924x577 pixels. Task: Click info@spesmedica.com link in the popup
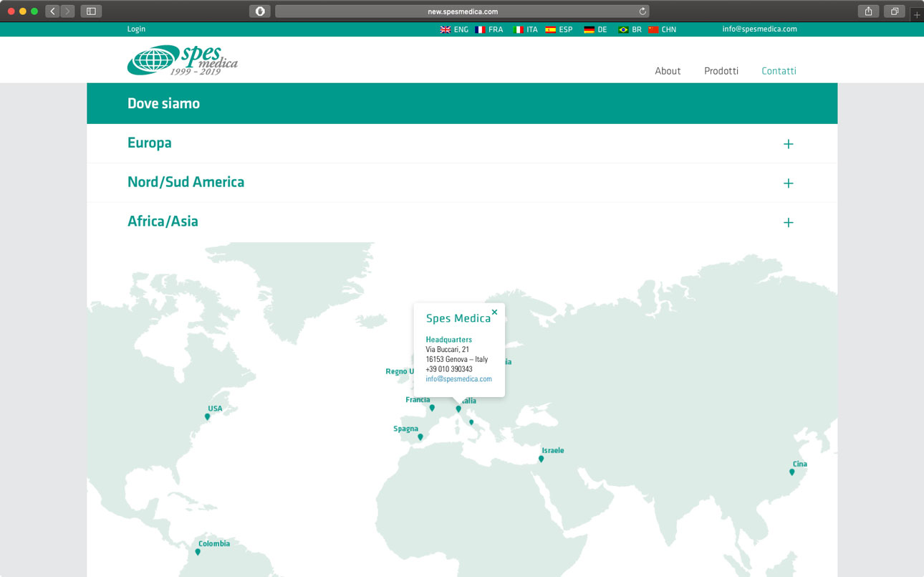[x=458, y=379]
